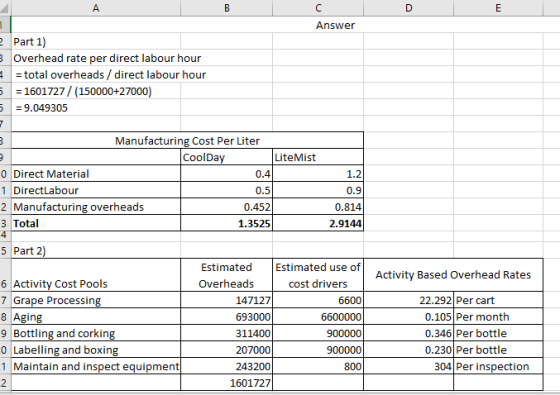560x395 pixels.
Task: Click the 'Per month' unit cell
Action: point(498,316)
